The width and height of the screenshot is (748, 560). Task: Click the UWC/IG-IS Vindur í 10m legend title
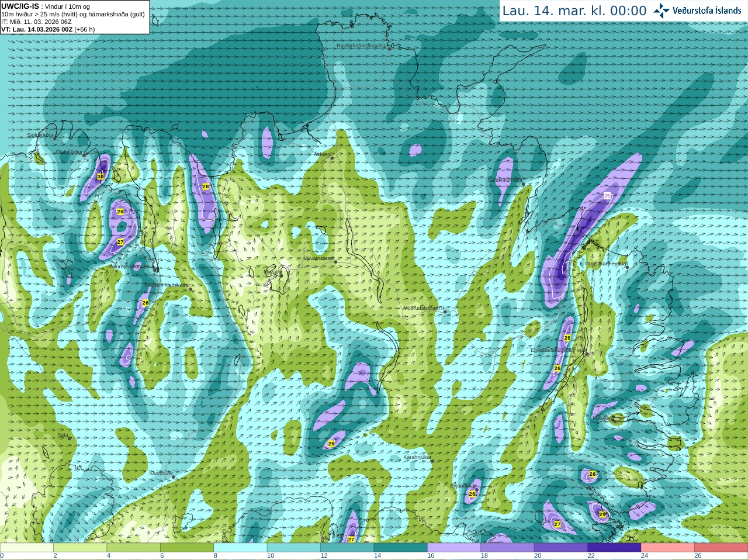coord(46,6)
